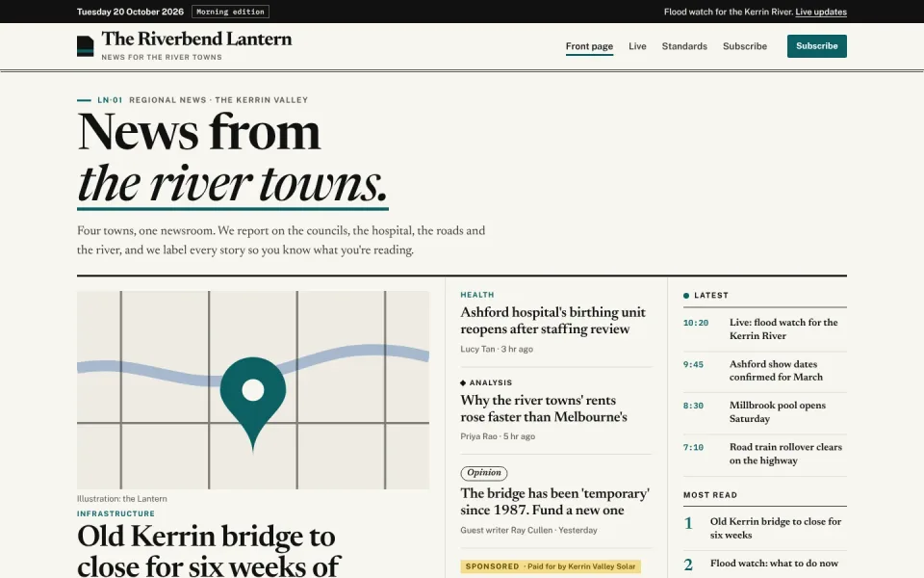
Task: Open the river towns' rents analysis story
Action: coord(543,408)
